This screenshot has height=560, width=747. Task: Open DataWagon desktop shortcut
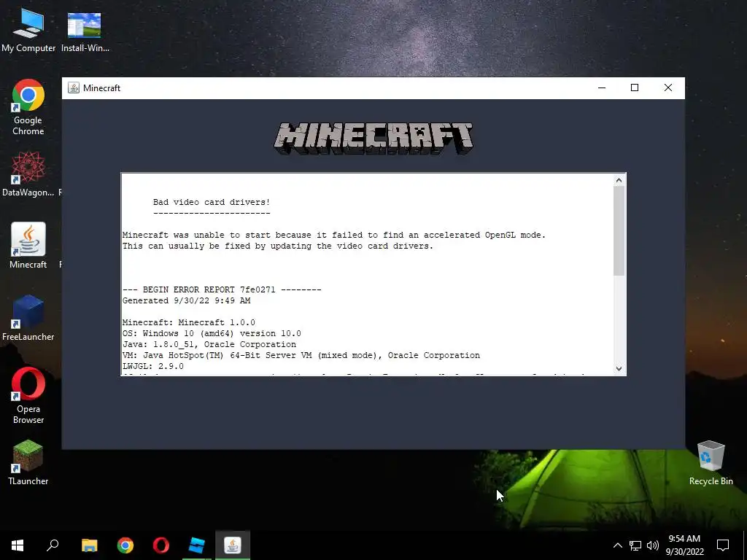point(28,174)
